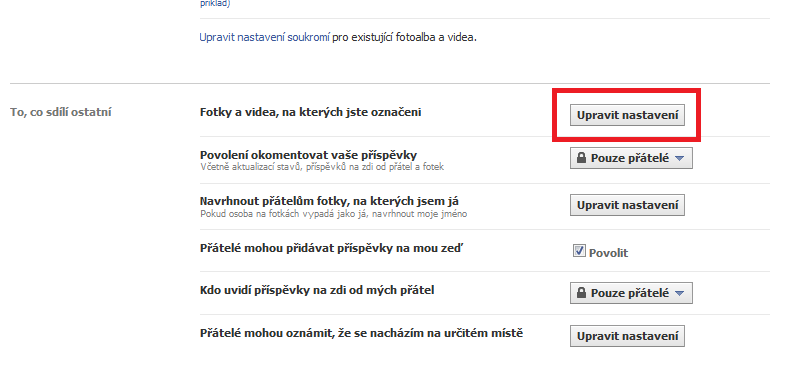The image size is (797, 383).
Task: Toggle the Povolit checkbox for wall posts
Action: [579, 250]
